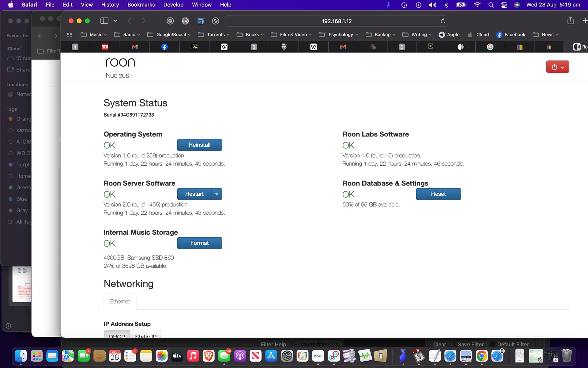This screenshot has width=588, height=368.
Task: Open Transmission from the Dock
Action: point(419,356)
